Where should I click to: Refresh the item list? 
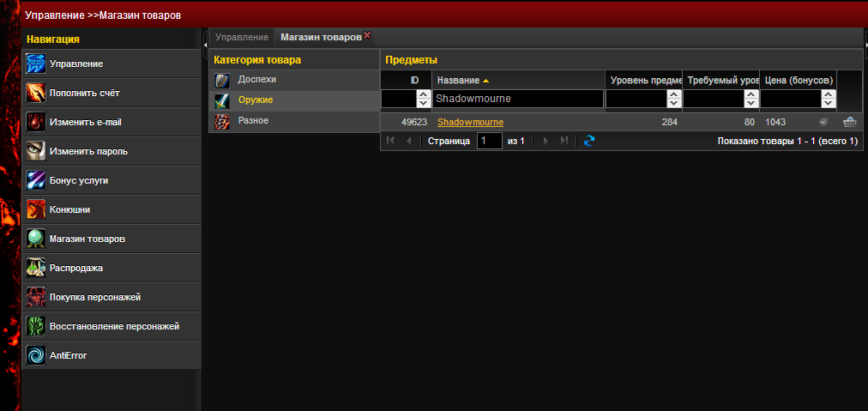[x=589, y=141]
